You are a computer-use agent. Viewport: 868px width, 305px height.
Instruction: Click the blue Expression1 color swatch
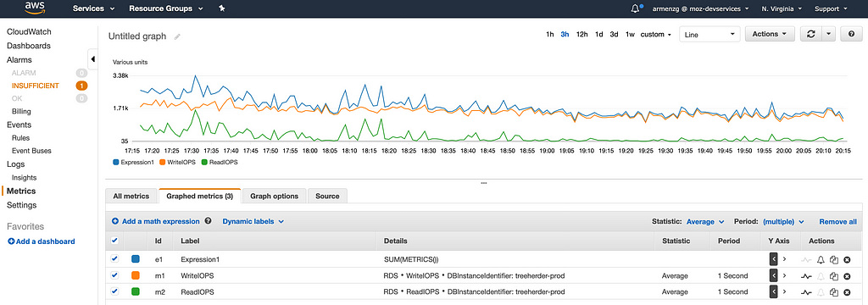tap(136, 259)
